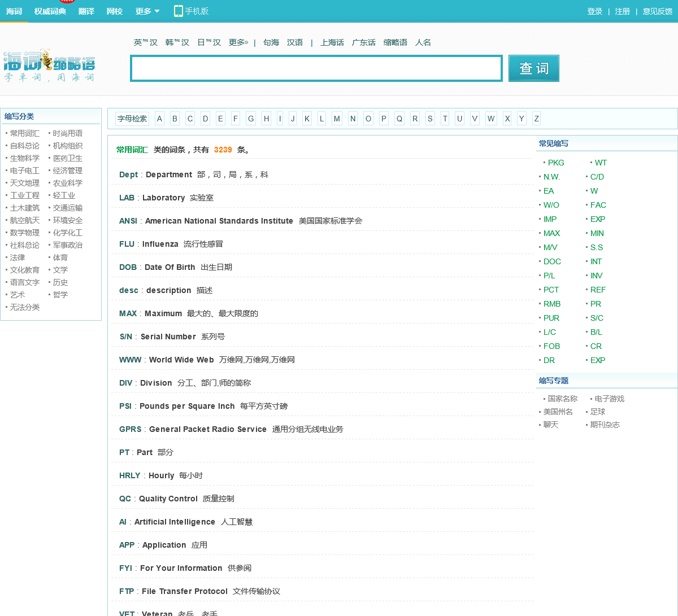This screenshot has height=616, width=678.
Task: Click B/L in common abbreviations
Action: (x=596, y=332)
